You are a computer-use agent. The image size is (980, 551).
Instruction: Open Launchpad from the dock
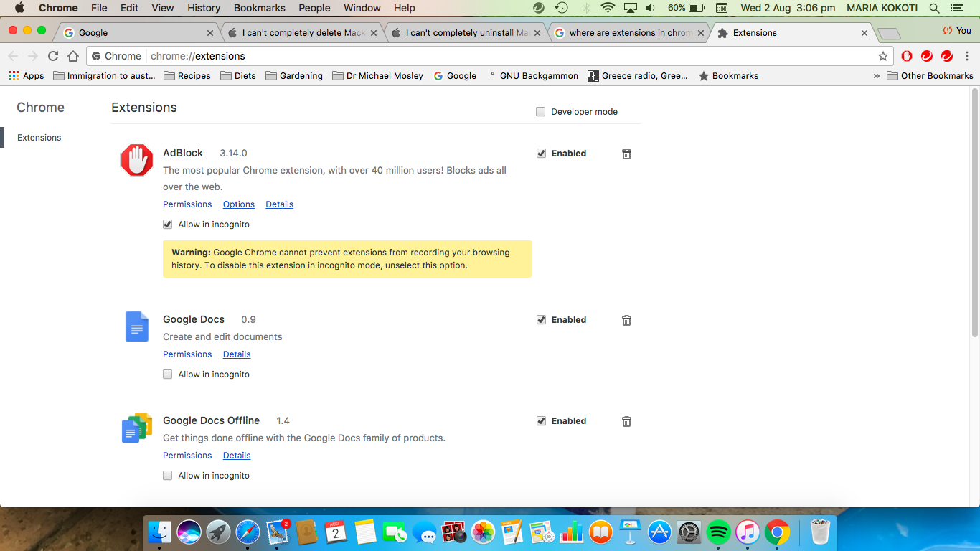(x=219, y=532)
